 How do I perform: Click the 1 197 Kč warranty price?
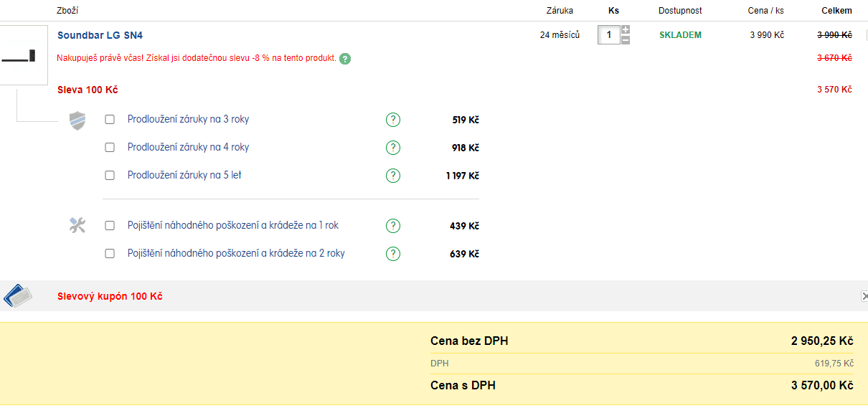(x=463, y=176)
